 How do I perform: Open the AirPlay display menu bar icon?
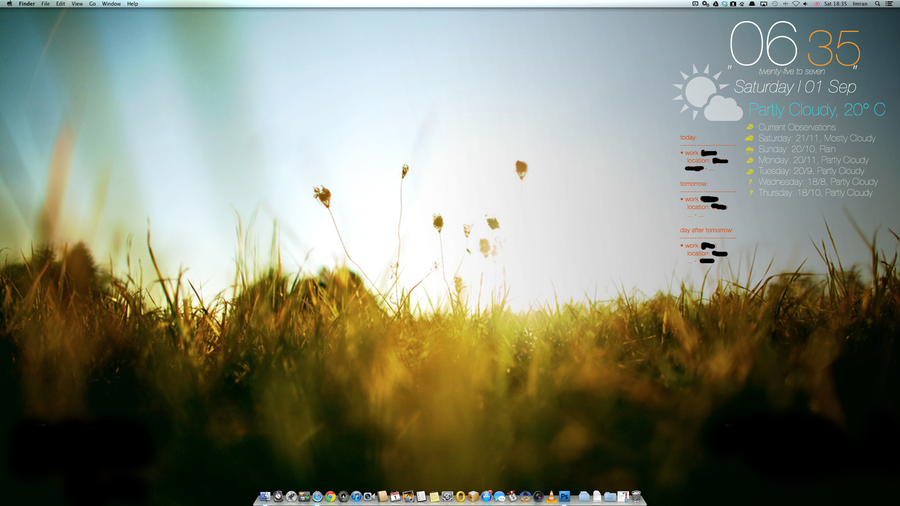(763, 3)
